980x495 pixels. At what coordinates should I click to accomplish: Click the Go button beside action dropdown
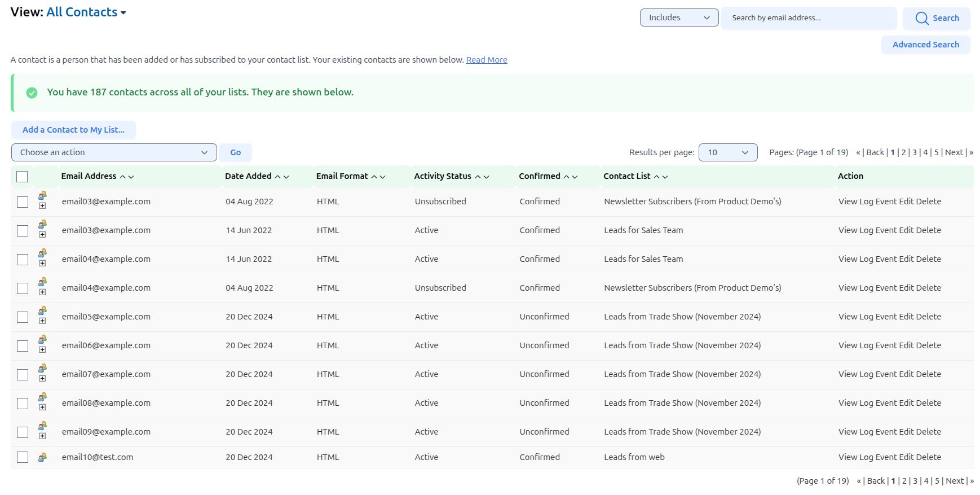236,152
